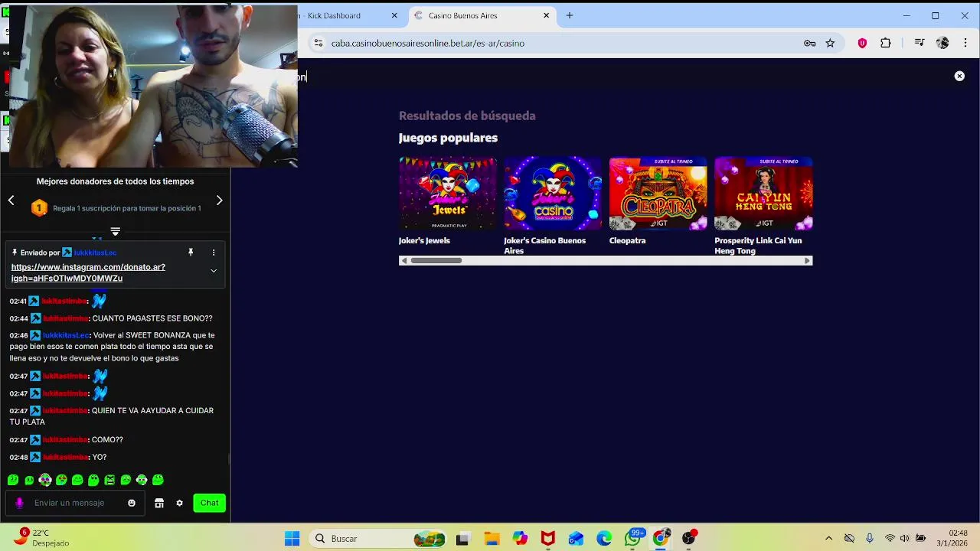This screenshot has width=980, height=551.
Task: Click 'CUANTO PAGASTES ESE BONO??' chat message
Action: [x=152, y=318]
